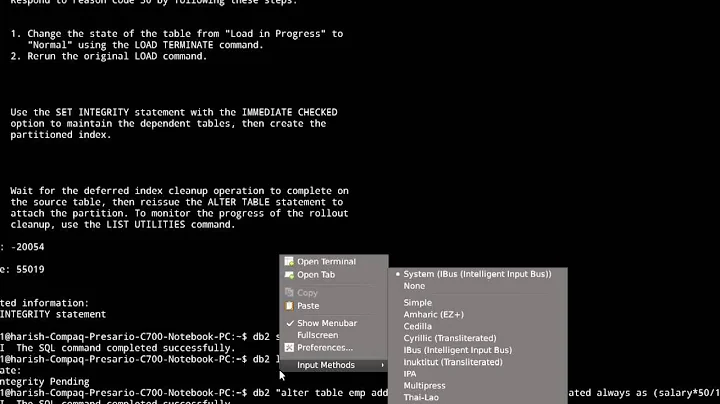Click 'INTEGRITY statement' terminal line

53,314
